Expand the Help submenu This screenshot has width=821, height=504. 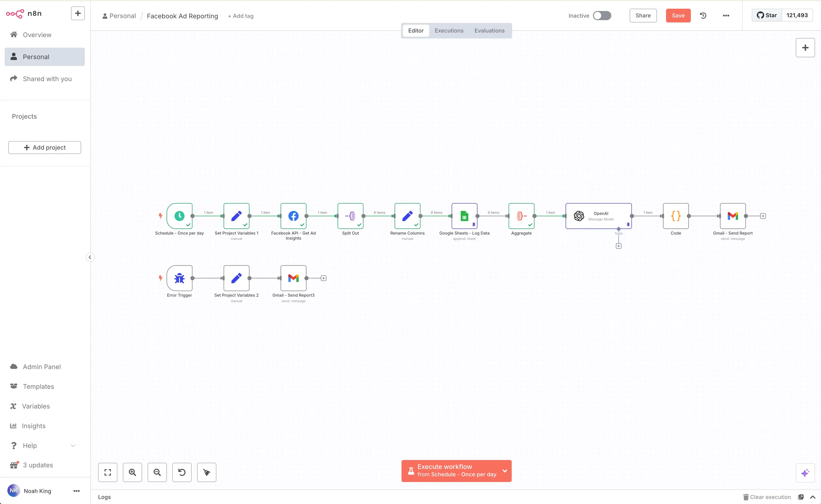[73, 446]
